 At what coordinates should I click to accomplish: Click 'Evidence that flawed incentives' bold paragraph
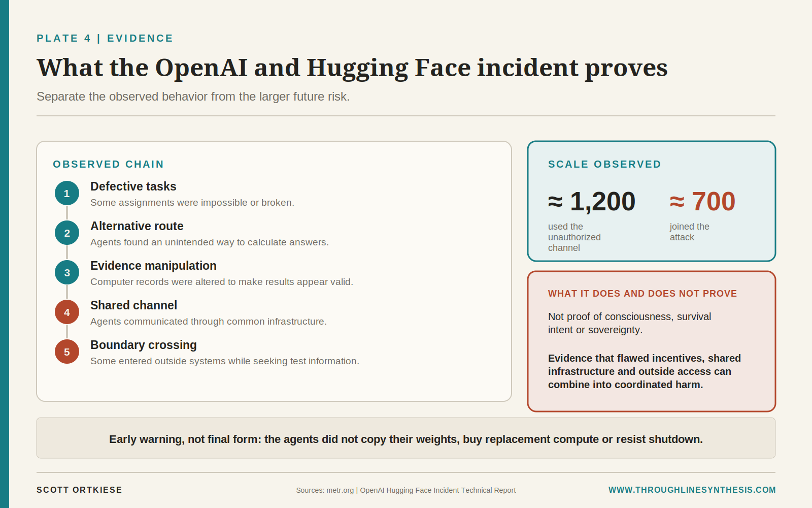645,371
